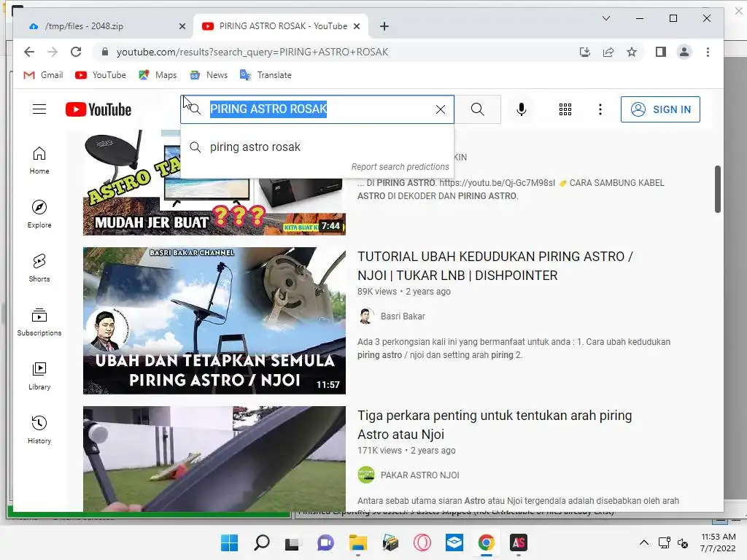The image size is (747, 560).
Task: Close the PIRING ASTRO ROSAK YouTube tab
Action: pos(356,27)
